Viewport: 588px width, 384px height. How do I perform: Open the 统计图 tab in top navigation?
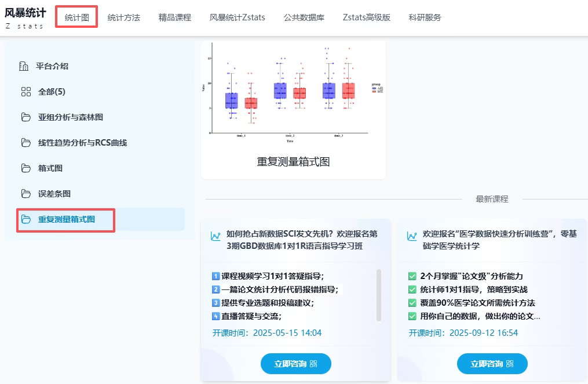click(x=76, y=17)
